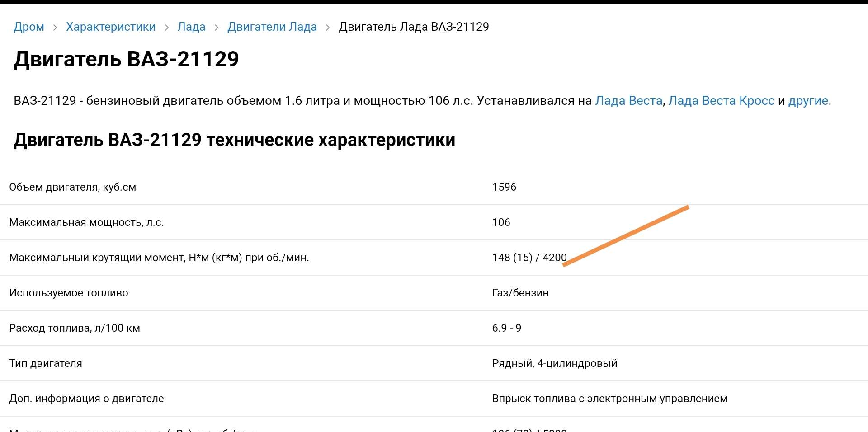Go to Характеристики breadcrumb link
Screen dimensions: 868x432
[x=111, y=27]
